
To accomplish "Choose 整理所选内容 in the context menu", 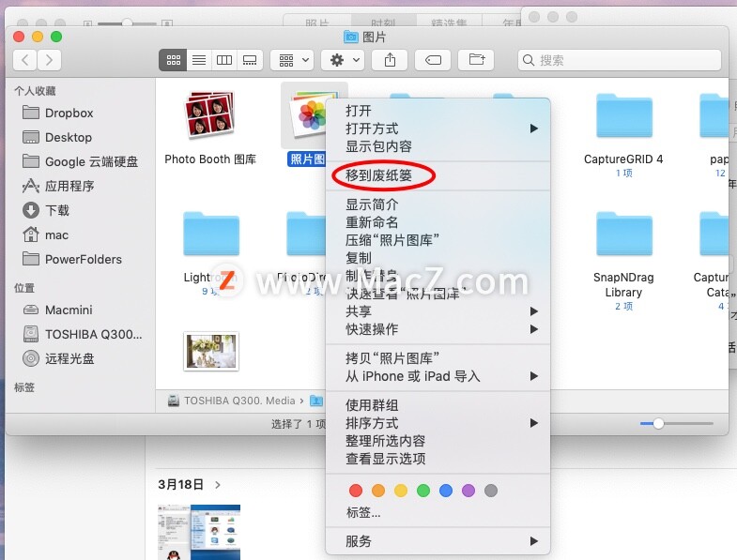I will pos(438,441).
